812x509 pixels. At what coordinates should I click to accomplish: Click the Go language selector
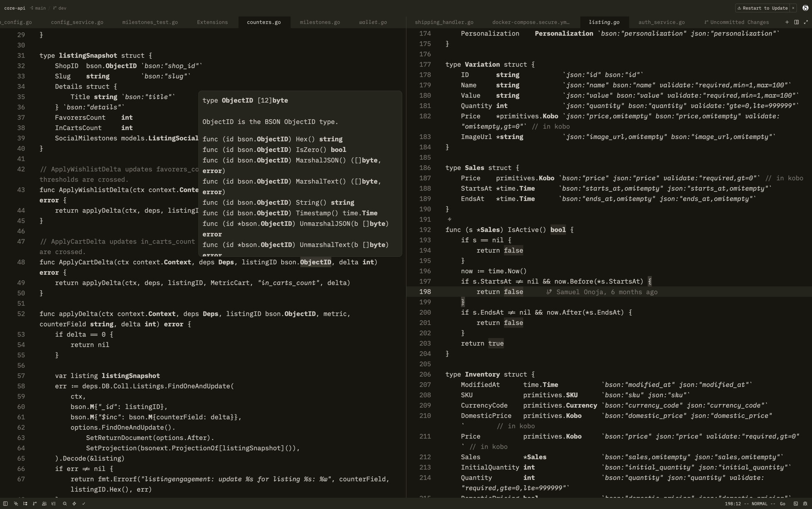tap(782, 504)
